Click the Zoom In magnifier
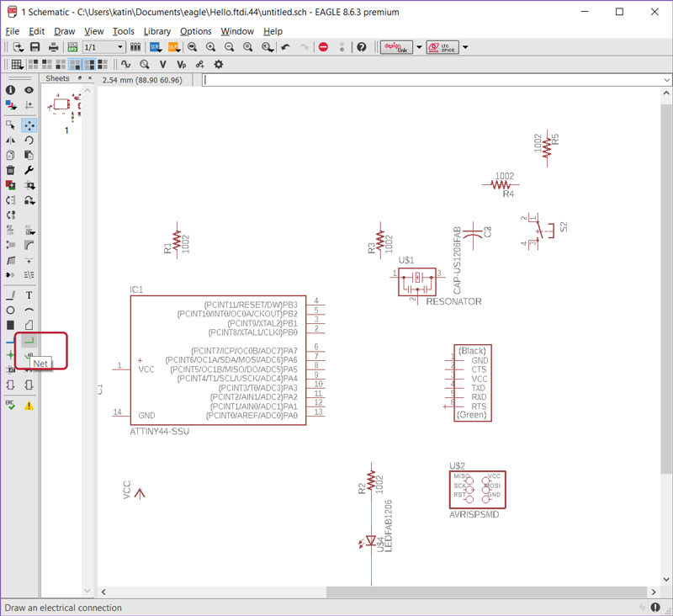This screenshot has height=616, width=673. point(211,47)
